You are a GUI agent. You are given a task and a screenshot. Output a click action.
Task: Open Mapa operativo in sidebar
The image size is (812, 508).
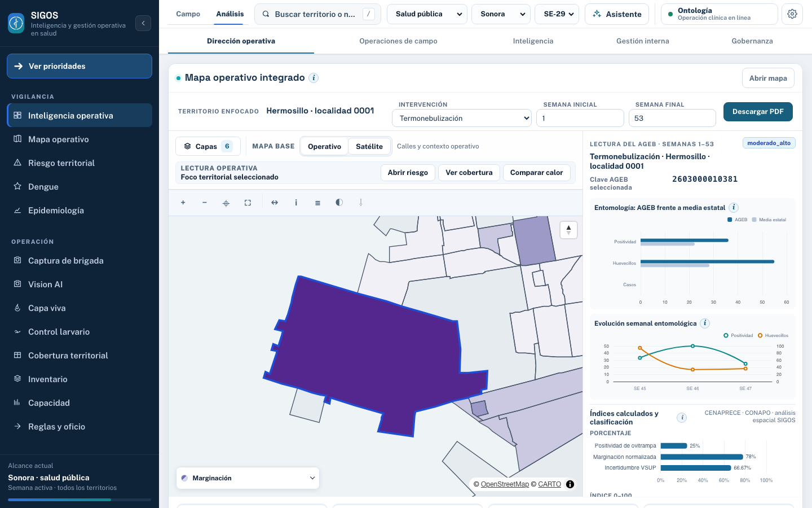tap(80, 139)
